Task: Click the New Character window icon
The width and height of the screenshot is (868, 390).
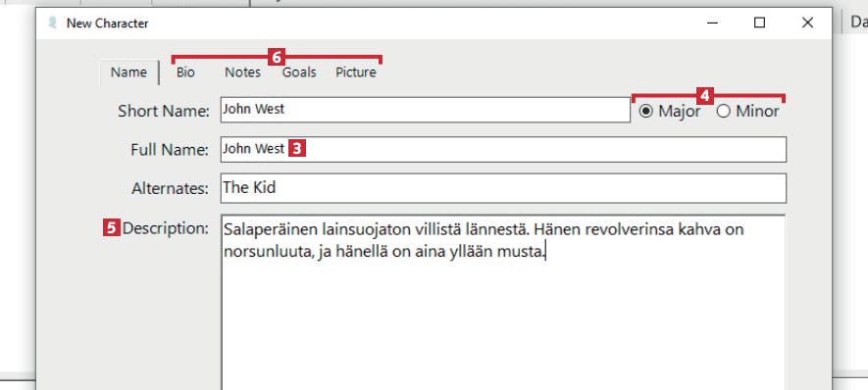Action: (x=53, y=23)
